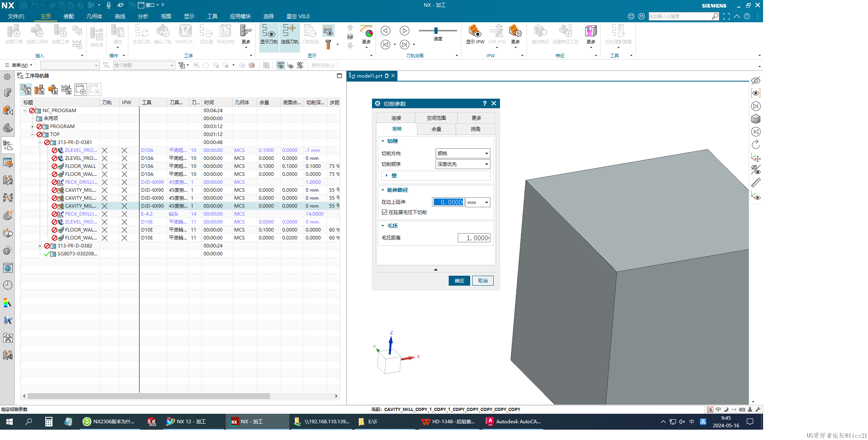Image resolution: width=868 pixels, height=440 pixels.
Task: Click the measure ruler icon on right toolbar
Action: click(x=756, y=183)
